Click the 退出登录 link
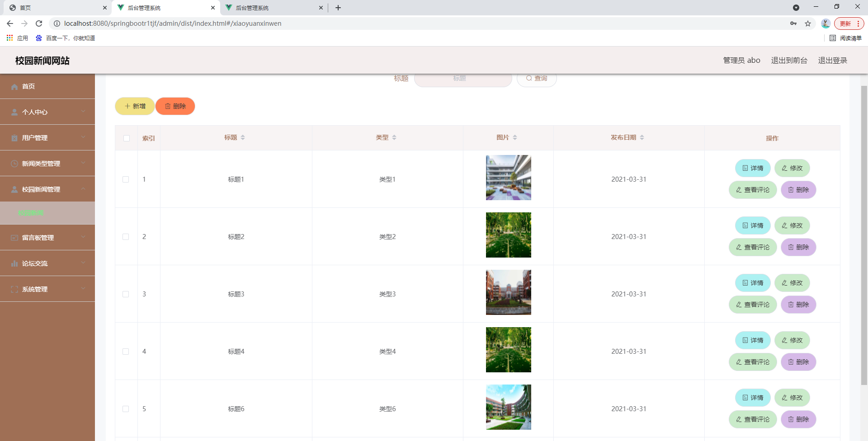This screenshot has height=441, width=868. click(832, 60)
